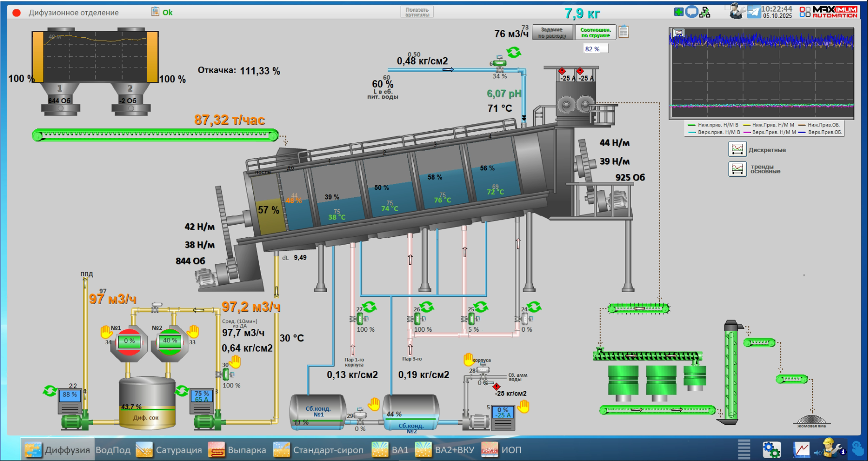Switch to the Сатурация tab
868x461 pixels.
169,450
